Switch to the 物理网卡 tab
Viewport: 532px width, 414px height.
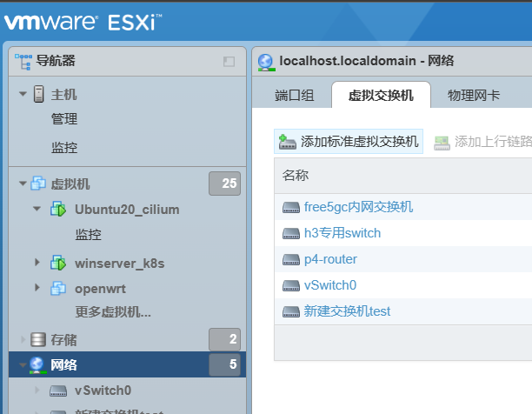pyautogui.click(x=473, y=96)
